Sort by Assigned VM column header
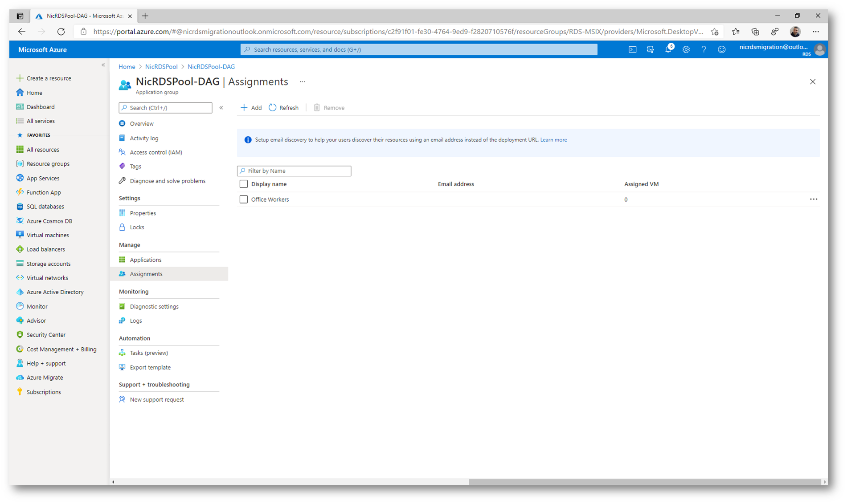 tap(641, 184)
